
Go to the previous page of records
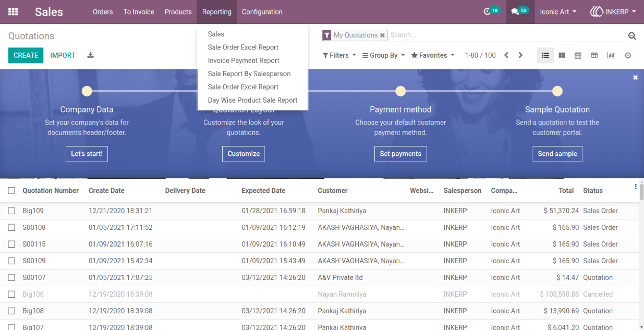click(506, 55)
